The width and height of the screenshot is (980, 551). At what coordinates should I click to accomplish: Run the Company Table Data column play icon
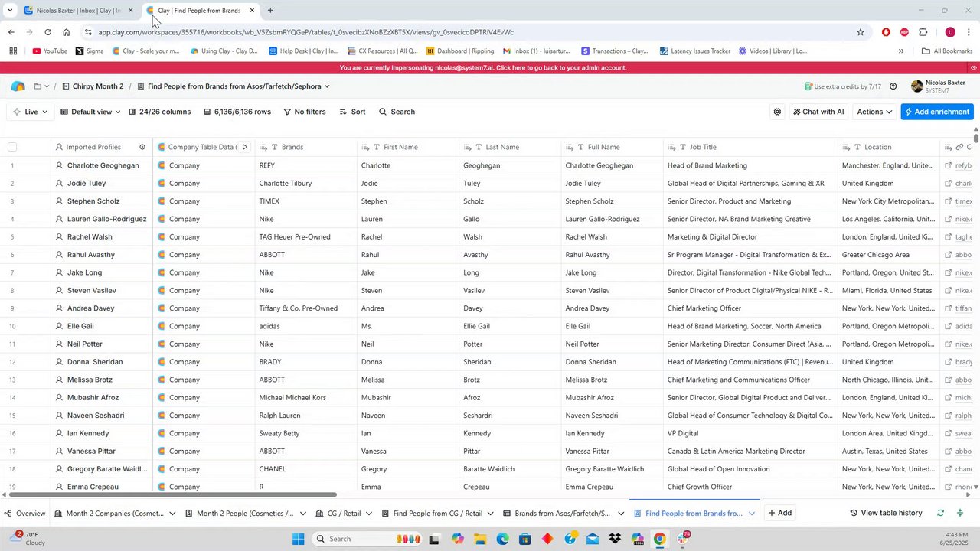click(244, 147)
